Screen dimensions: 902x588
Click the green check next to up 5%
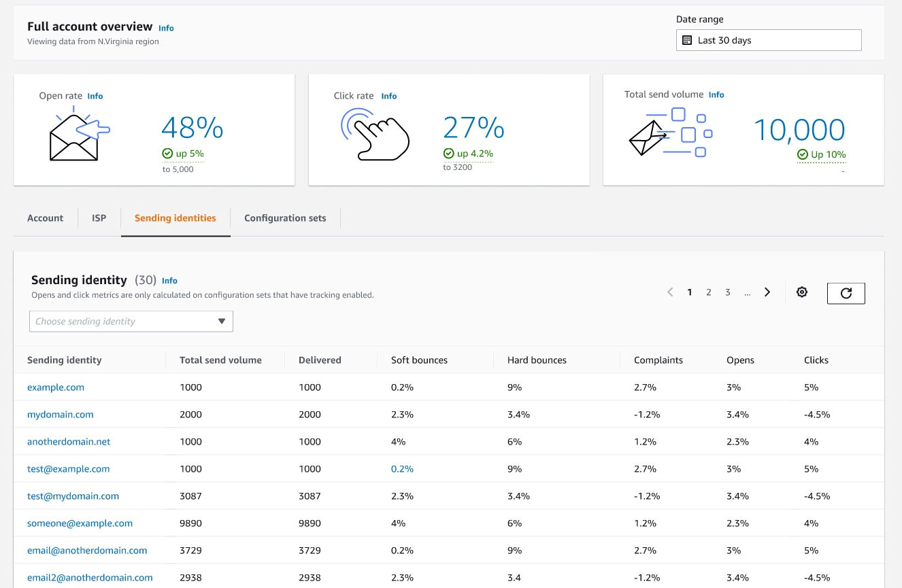(x=167, y=154)
